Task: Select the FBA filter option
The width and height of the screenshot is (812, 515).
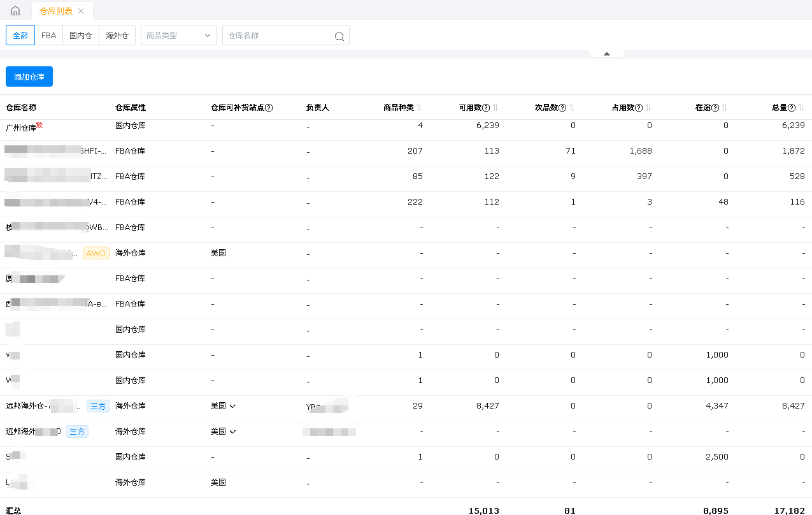Action: click(x=49, y=36)
